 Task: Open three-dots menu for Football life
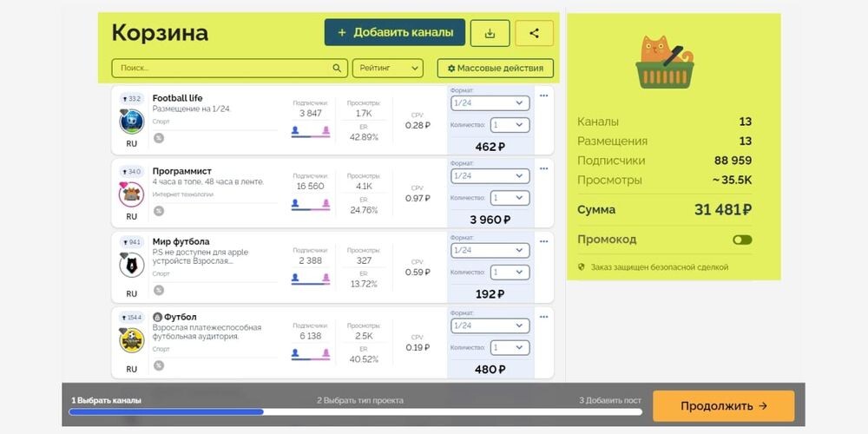point(543,95)
